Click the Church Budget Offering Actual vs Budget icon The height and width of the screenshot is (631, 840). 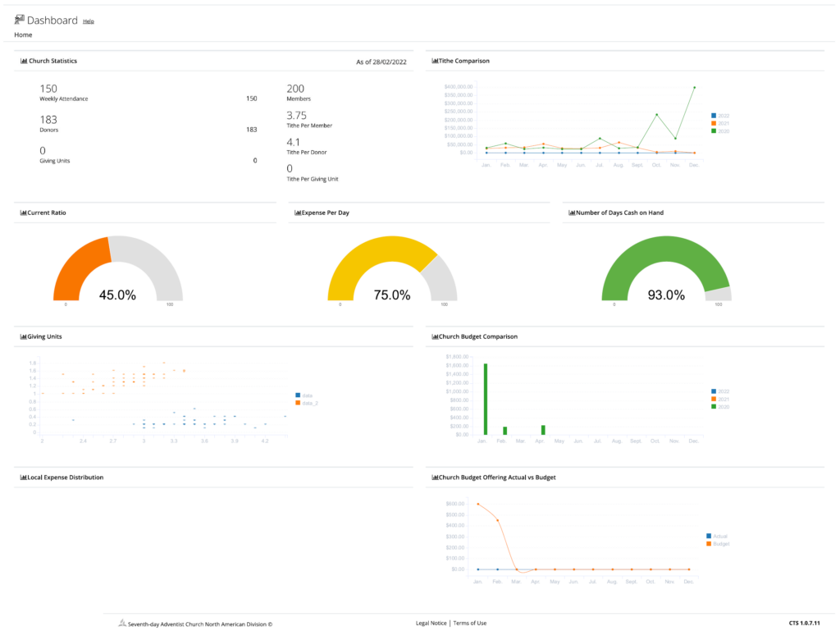[435, 477]
